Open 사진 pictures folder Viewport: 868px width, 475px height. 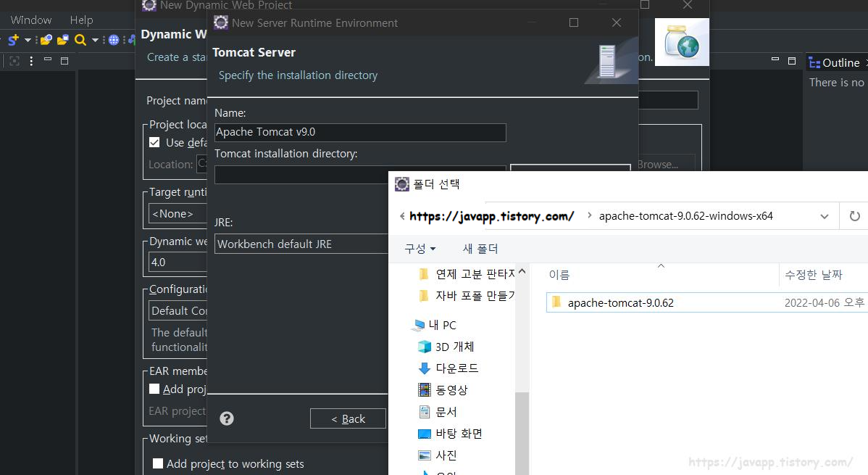pyautogui.click(x=438, y=455)
